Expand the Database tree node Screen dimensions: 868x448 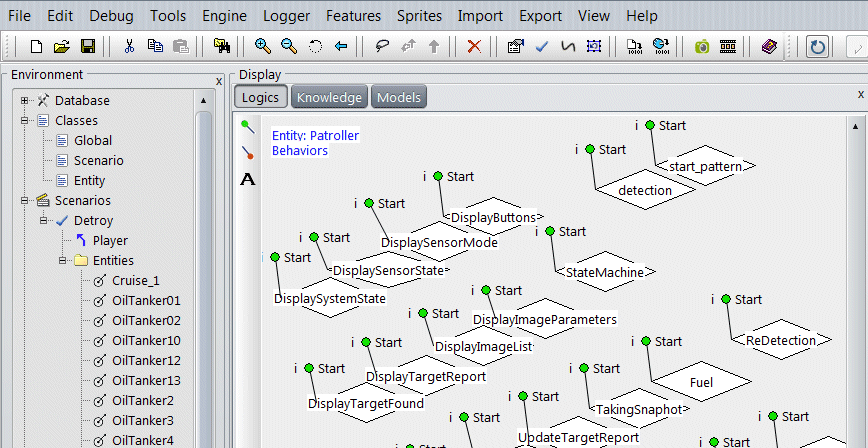[25, 101]
